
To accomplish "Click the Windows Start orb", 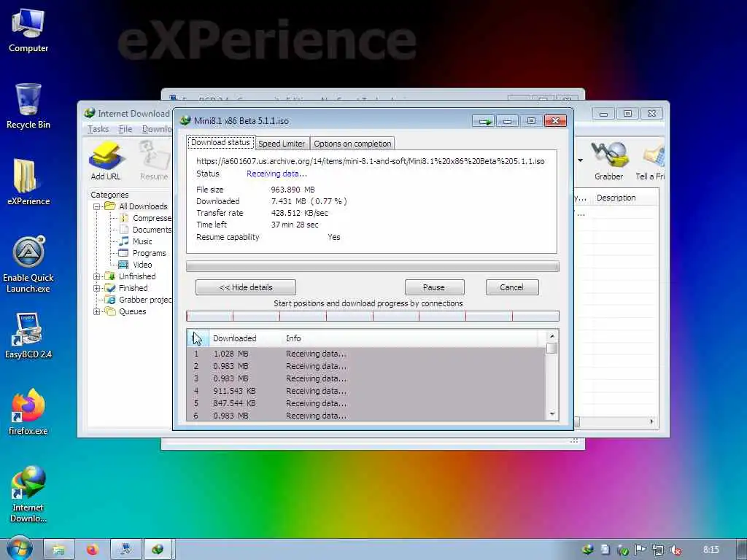I will pyautogui.click(x=20, y=549).
